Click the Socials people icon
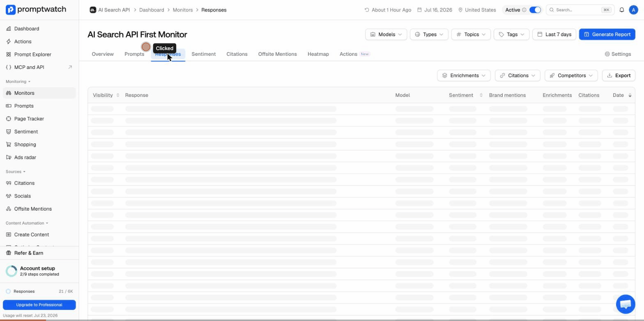The image size is (644, 321). (x=9, y=196)
